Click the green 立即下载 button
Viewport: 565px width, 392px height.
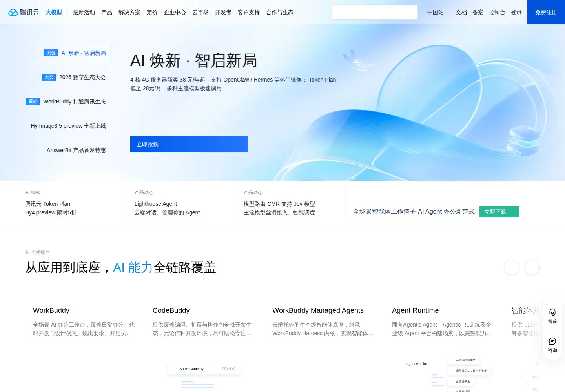click(499, 212)
